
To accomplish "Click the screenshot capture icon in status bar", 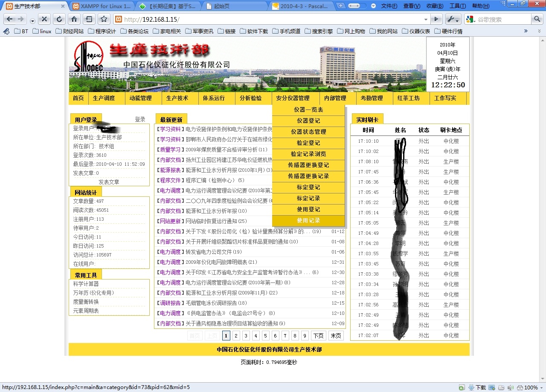I will click(x=491, y=387).
